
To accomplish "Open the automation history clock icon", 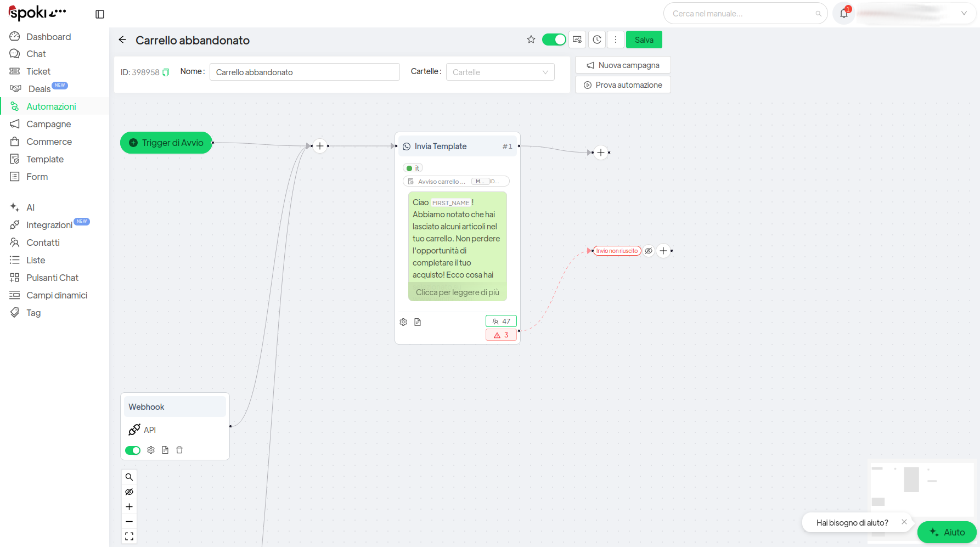I will coord(597,40).
